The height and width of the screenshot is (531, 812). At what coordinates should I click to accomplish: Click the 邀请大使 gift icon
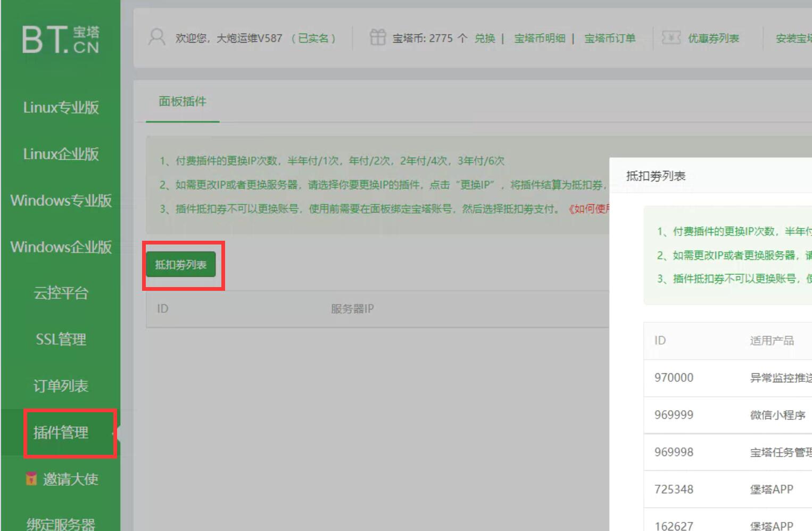pyautogui.click(x=31, y=478)
